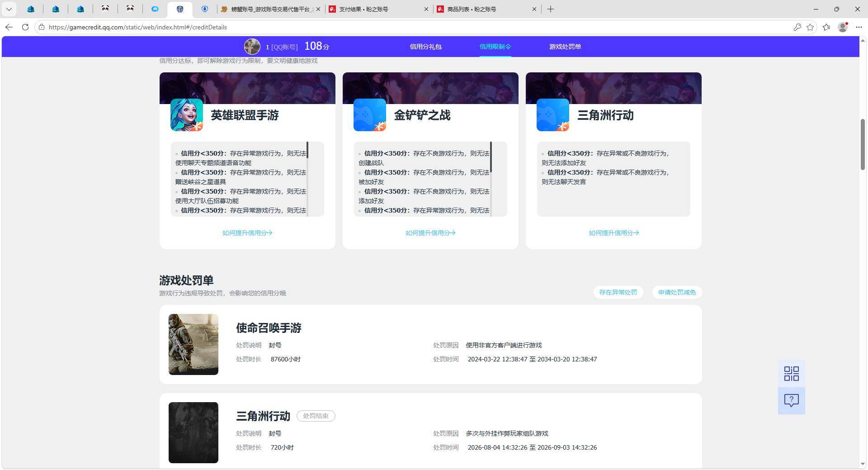Switch to the pinned chat-bubble icon tab
The height and width of the screenshot is (470, 868).
(155, 9)
